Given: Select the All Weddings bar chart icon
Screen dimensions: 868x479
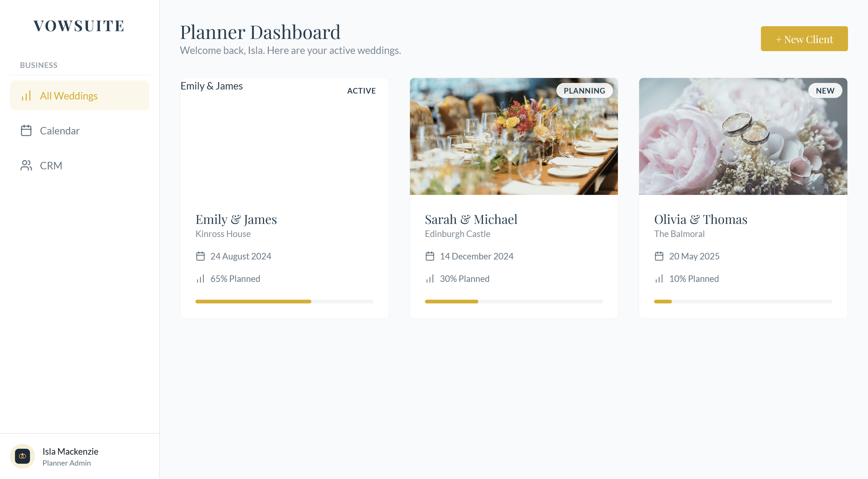Looking at the screenshot, I should click(26, 96).
